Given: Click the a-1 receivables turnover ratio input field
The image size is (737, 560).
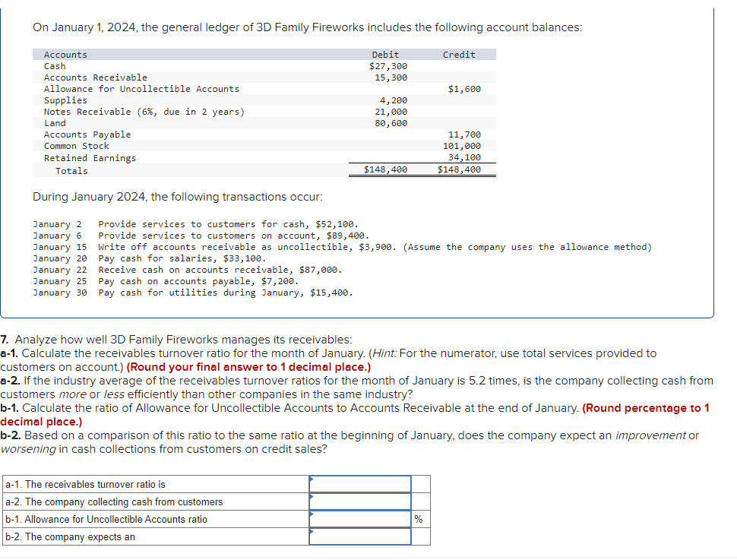Looking at the screenshot, I should 360,485.
